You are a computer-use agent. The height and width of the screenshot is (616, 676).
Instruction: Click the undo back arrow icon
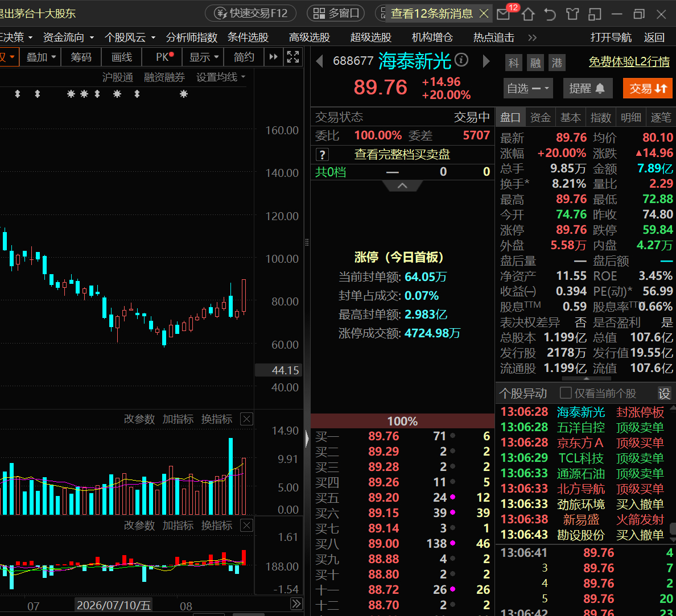(x=550, y=14)
